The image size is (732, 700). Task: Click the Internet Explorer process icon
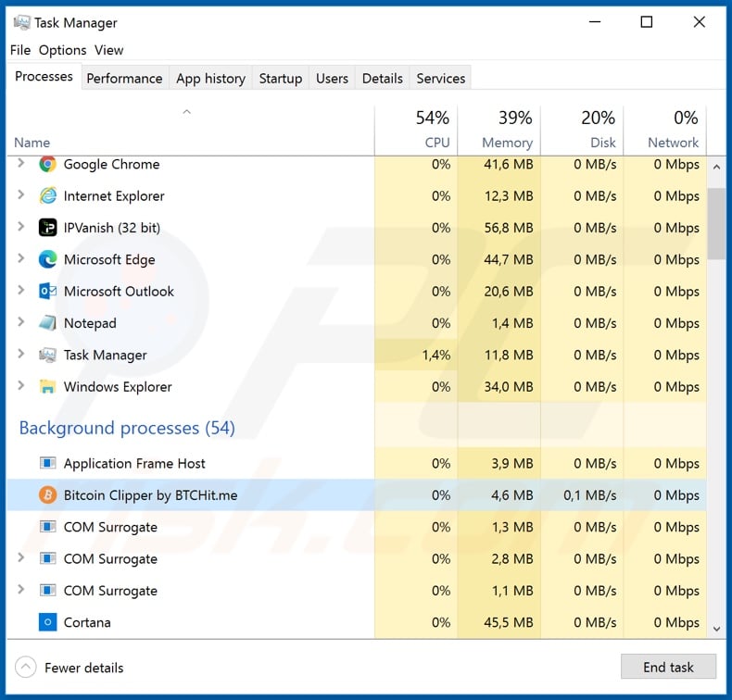(47, 196)
